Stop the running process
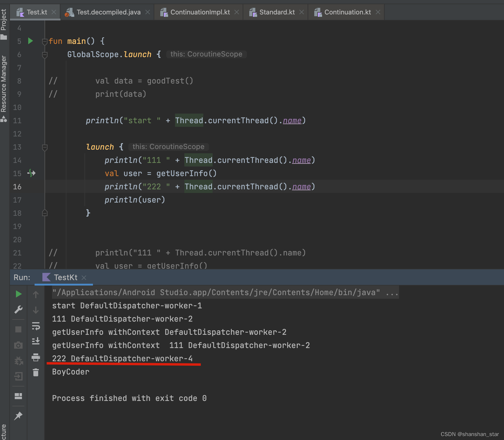The height and width of the screenshot is (440, 504). point(18,329)
